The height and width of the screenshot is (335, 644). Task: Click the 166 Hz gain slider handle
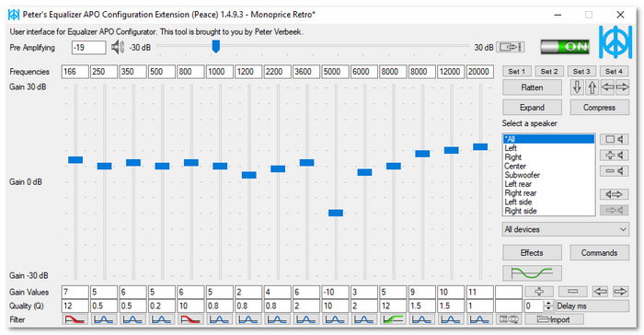pos(75,160)
